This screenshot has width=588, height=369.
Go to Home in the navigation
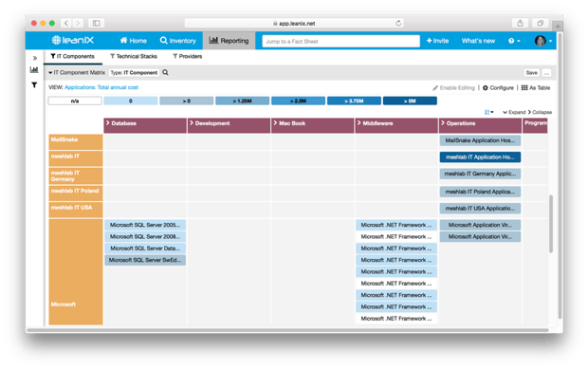[x=133, y=41]
